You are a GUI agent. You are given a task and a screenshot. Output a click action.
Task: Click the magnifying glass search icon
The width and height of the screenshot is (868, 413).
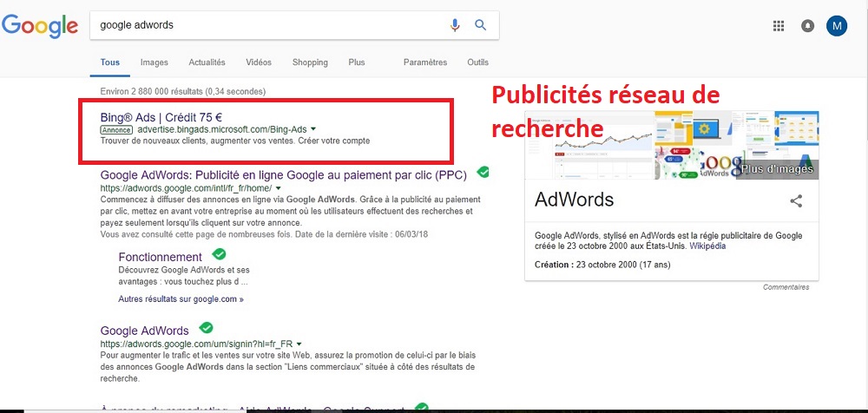click(x=480, y=25)
